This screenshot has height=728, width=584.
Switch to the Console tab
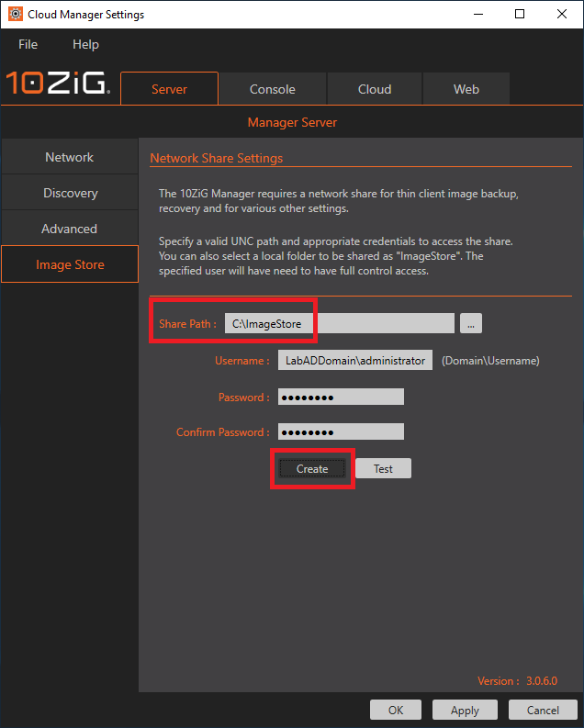(272, 89)
